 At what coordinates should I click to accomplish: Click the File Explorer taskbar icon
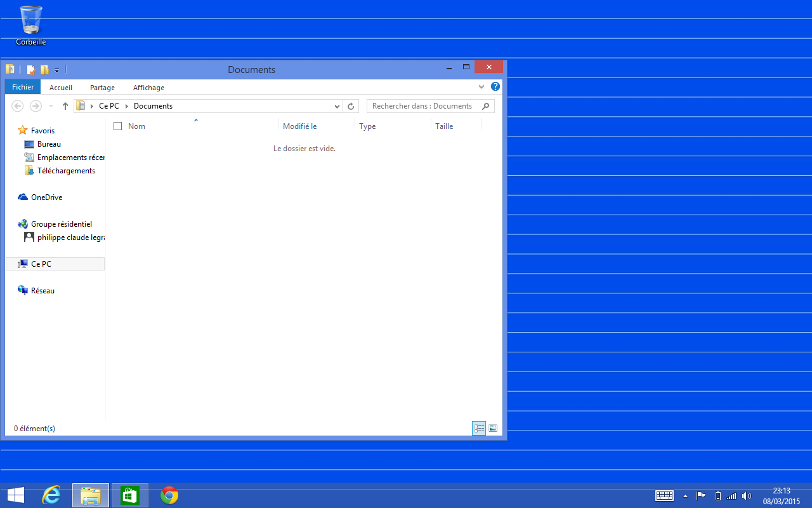click(x=91, y=495)
